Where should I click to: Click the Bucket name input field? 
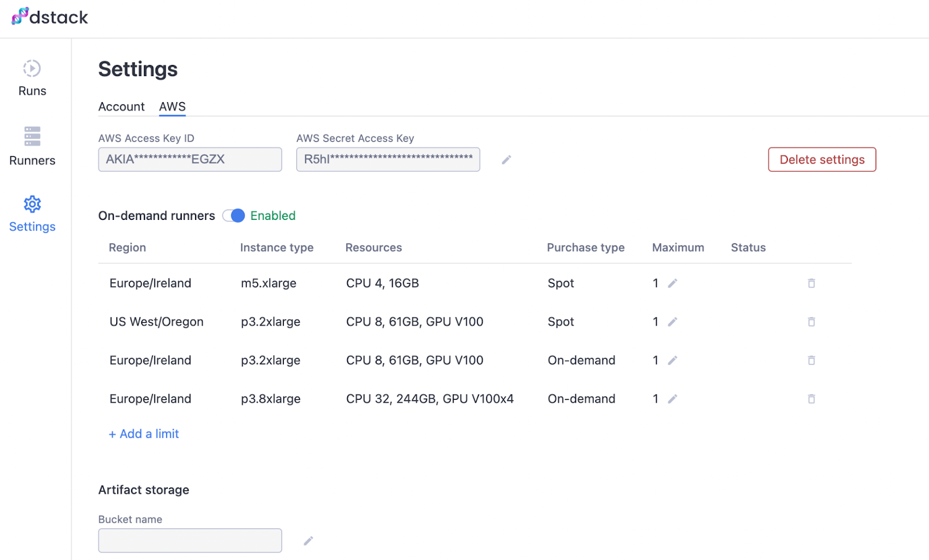190,541
